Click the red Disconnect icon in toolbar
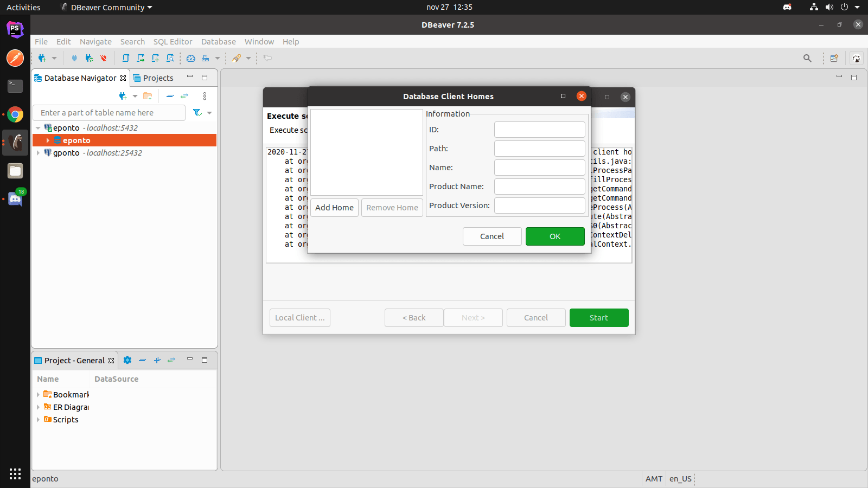Viewport: 868px width, 488px height. click(x=104, y=58)
